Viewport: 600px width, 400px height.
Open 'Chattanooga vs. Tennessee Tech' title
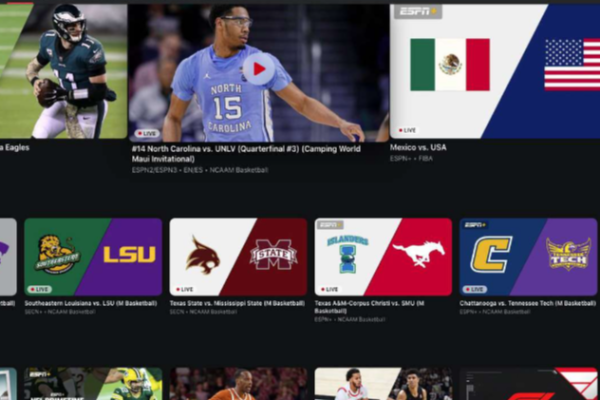528,304
